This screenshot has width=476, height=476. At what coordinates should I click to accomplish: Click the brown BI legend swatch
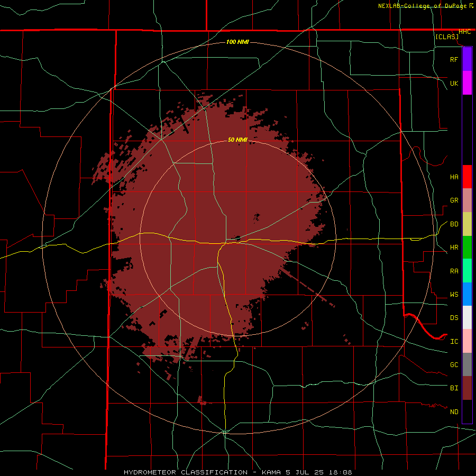pyautogui.click(x=467, y=388)
